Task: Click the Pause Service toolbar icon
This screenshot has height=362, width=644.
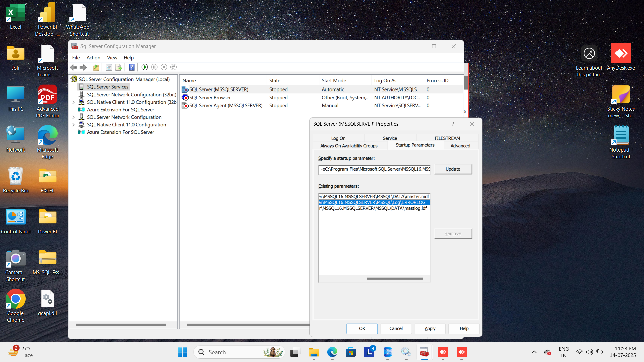Action: click(x=154, y=67)
